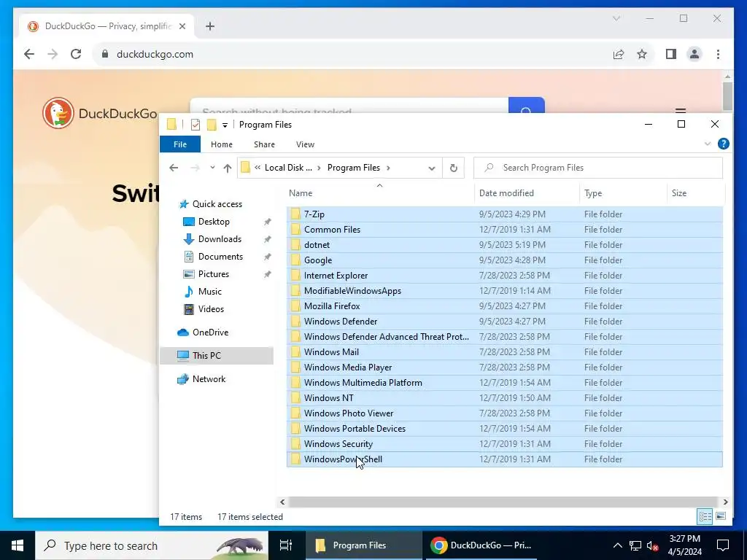
Task: Toggle Chrome side panel icon
Action: 671,54
